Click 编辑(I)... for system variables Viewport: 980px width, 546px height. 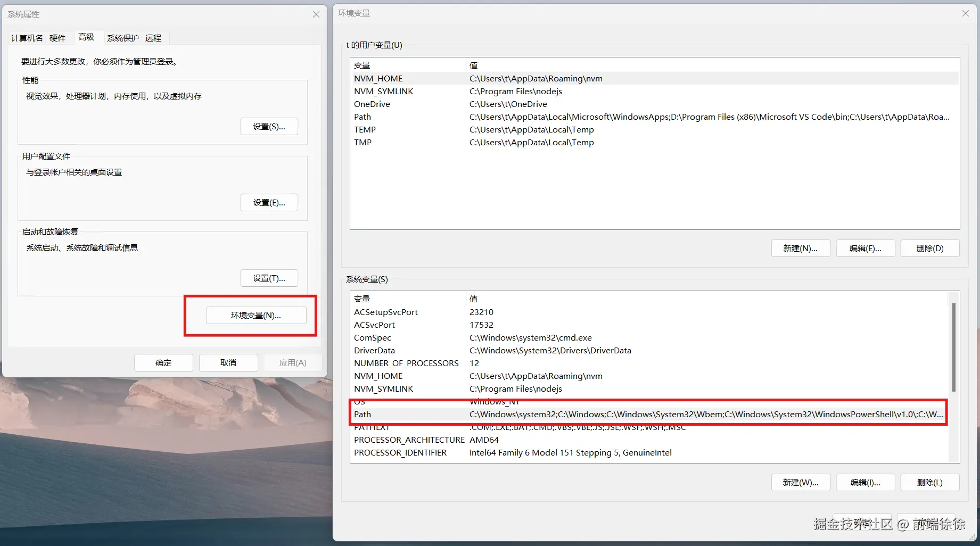tap(866, 483)
